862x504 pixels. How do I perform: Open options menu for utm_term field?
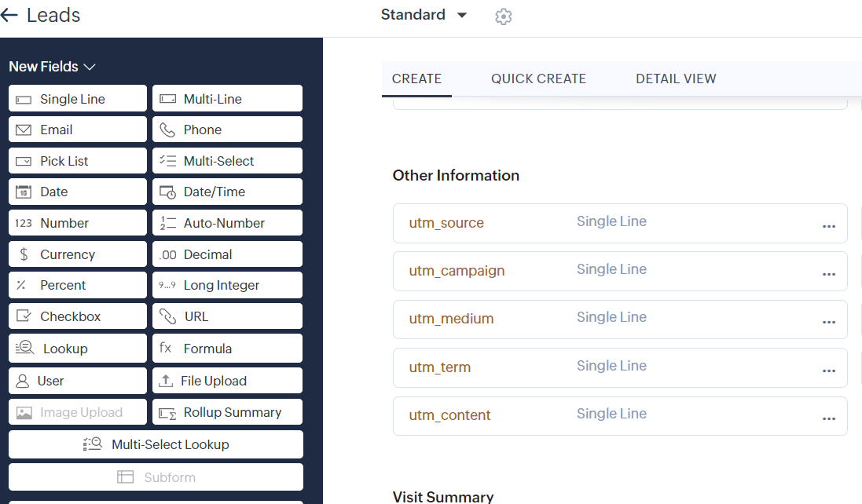pos(829,371)
